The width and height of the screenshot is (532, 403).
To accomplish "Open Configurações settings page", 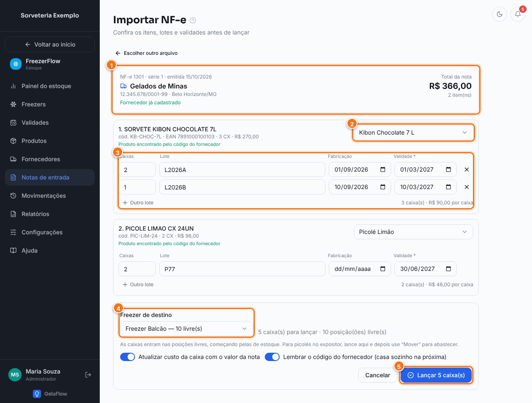I will point(50,232).
